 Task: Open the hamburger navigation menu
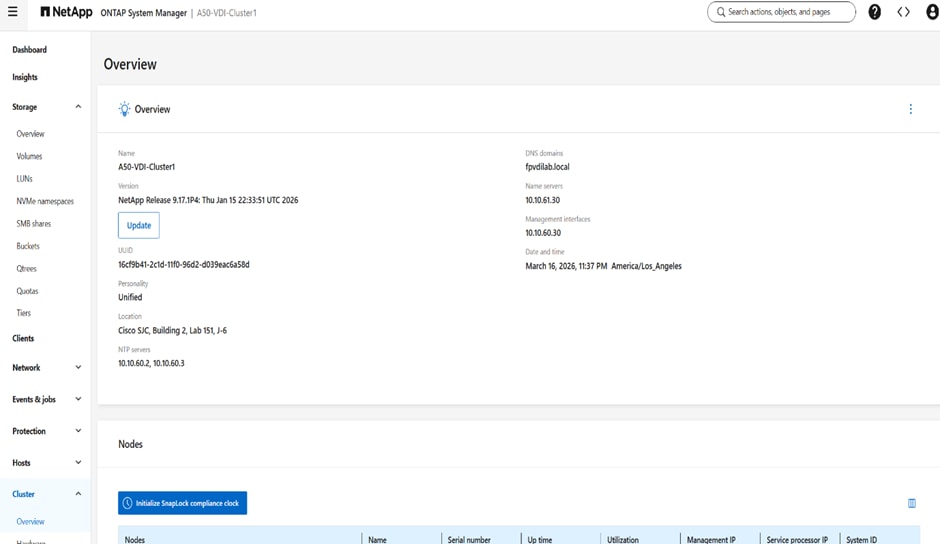(13, 12)
